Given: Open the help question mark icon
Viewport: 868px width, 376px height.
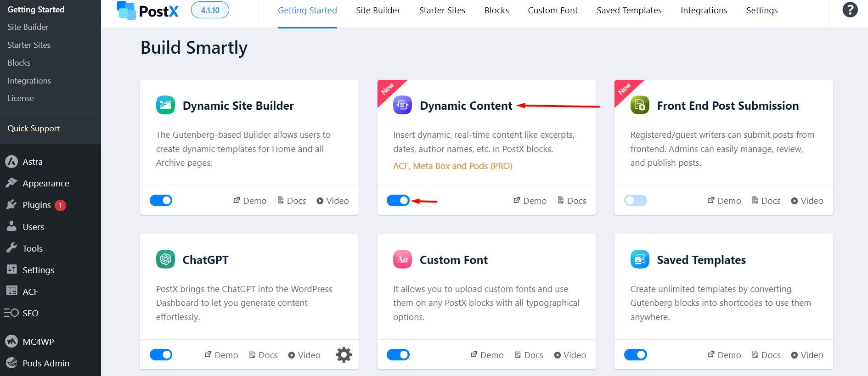Looking at the screenshot, I should point(850,10).
